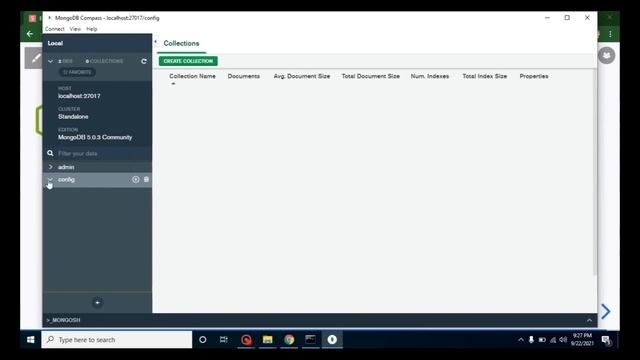640x360 pixels.
Task: Click the blue next arrow in background window
Action: coord(606,311)
